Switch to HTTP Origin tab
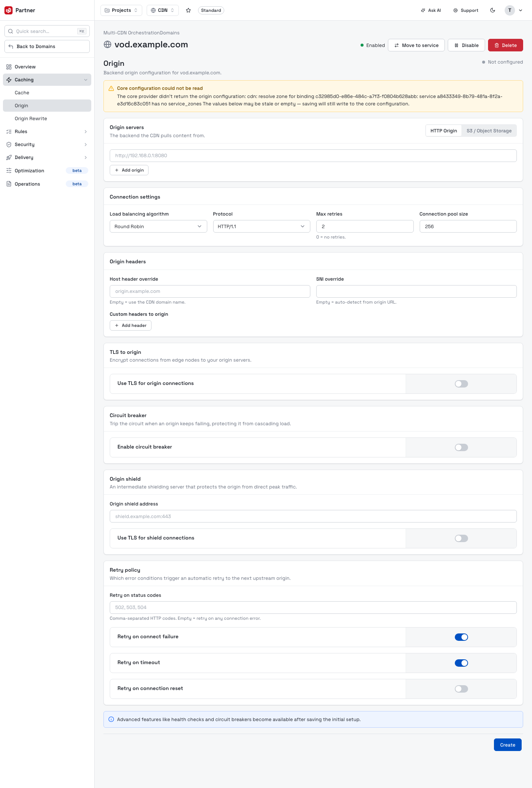Image resolution: width=532 pixels, height=788 pixels. tap(444, 131)
